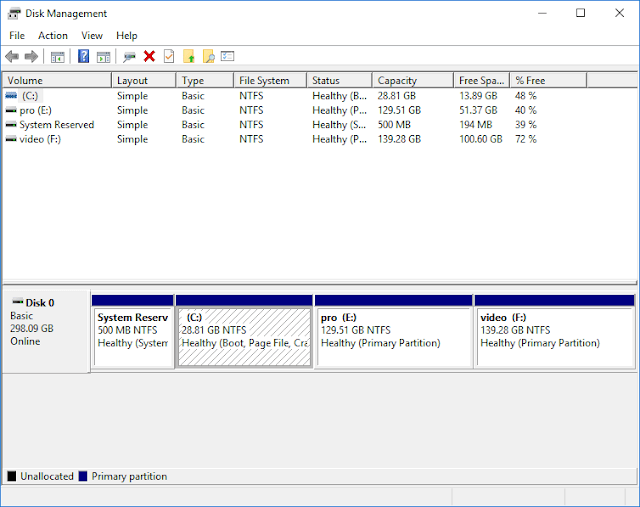Open the View menu
This screenshot has width=640, height=507.
(92, 36)
